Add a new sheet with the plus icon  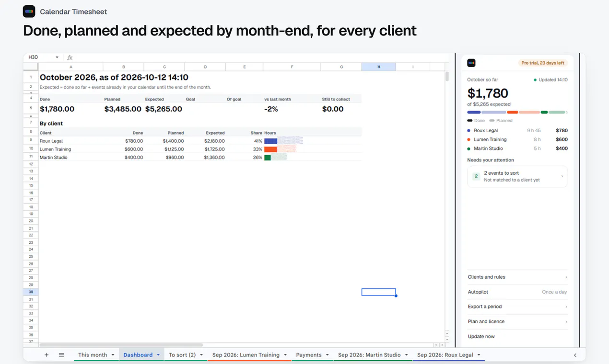47,355
